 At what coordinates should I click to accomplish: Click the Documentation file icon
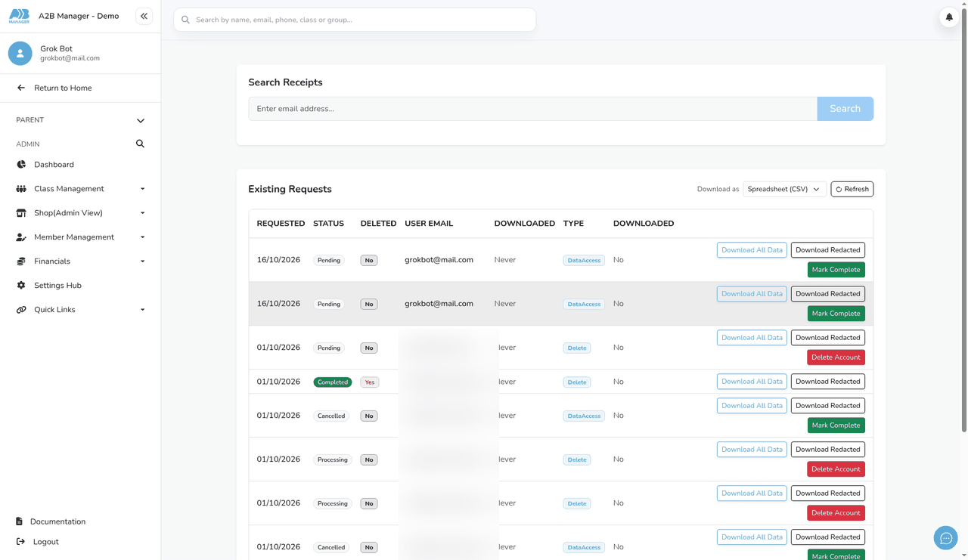pyautogui.click(x=19, y=521)
